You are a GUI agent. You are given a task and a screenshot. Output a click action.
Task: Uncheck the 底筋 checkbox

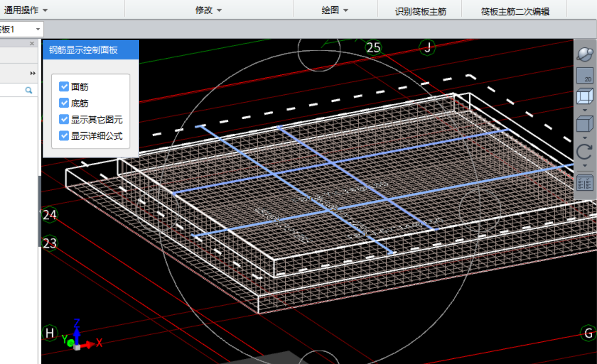click(64, 103)
